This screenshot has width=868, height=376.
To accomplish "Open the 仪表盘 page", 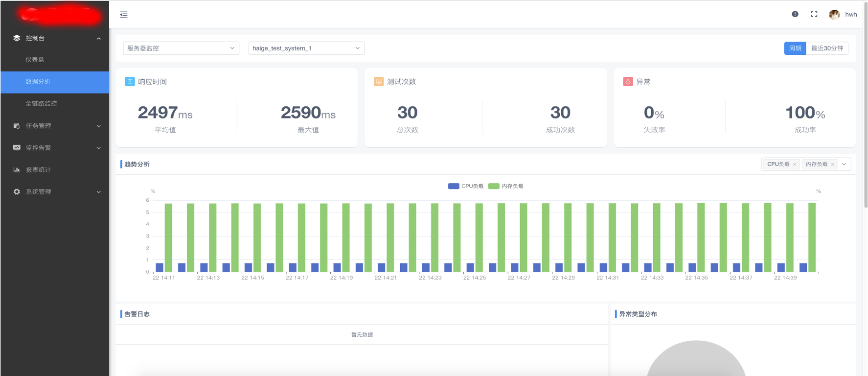I will pos(55,60).
